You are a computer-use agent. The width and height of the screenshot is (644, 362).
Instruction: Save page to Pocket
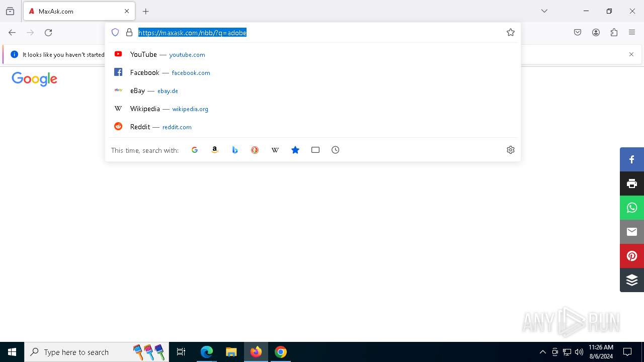pyautogui.click(x=578, y=33)
